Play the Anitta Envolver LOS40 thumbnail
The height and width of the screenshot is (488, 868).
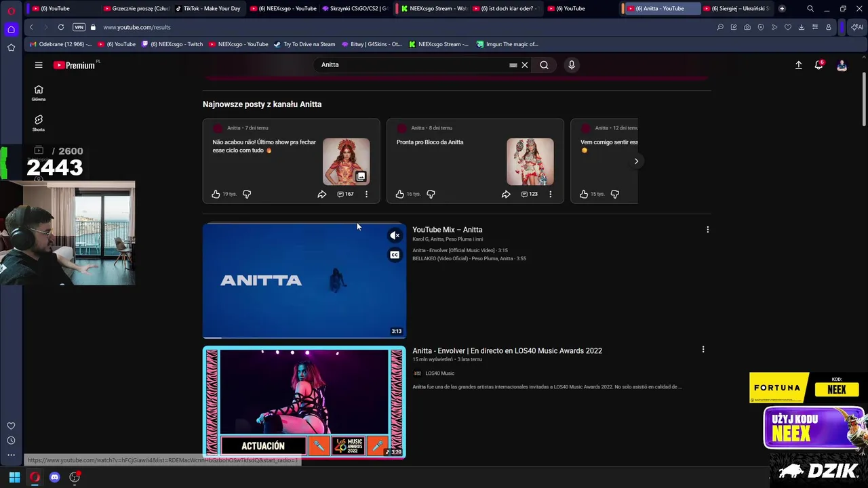304,403
